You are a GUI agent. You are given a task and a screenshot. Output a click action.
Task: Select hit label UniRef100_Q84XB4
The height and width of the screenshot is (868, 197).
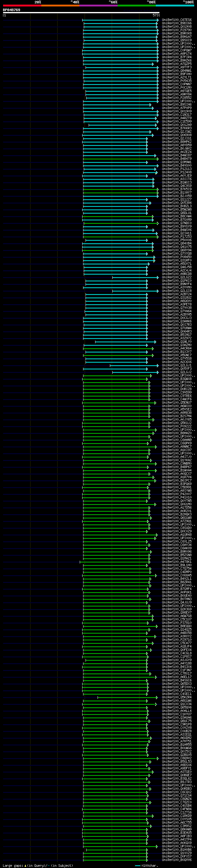(177, 244)
